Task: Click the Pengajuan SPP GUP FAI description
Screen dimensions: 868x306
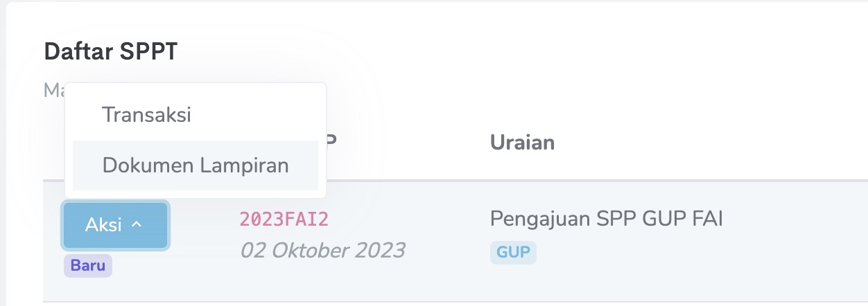Action: [607, 219]
